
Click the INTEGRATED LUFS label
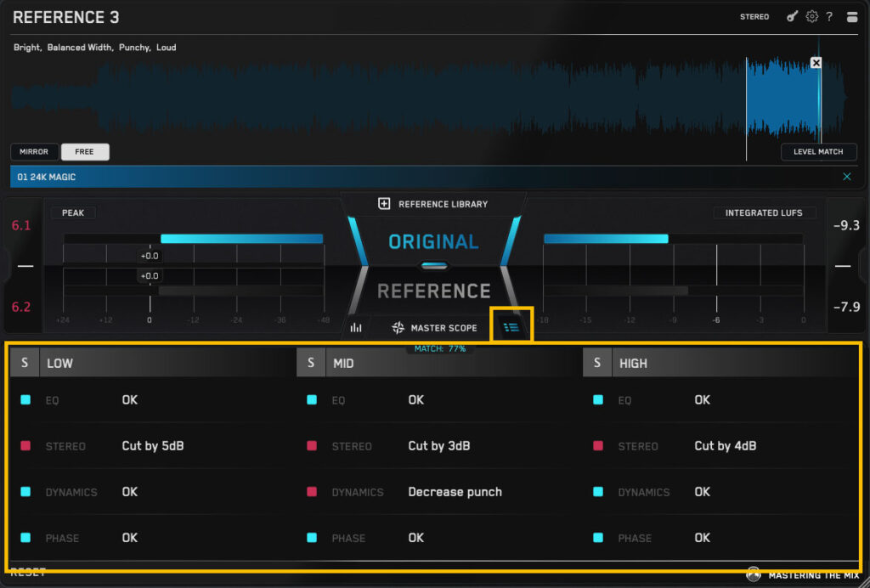[764, 212]
